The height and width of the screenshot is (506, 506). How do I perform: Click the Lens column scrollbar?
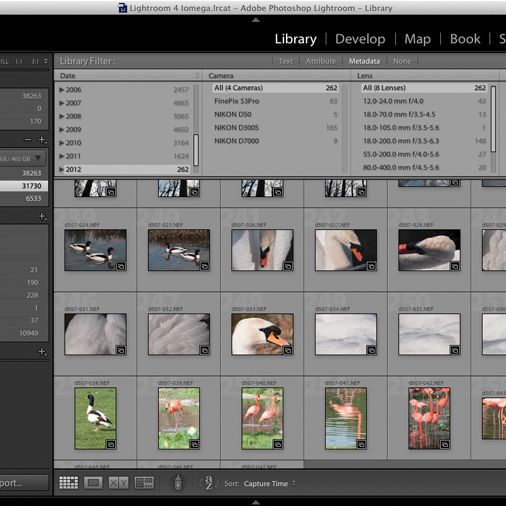[x=493, y=119]
